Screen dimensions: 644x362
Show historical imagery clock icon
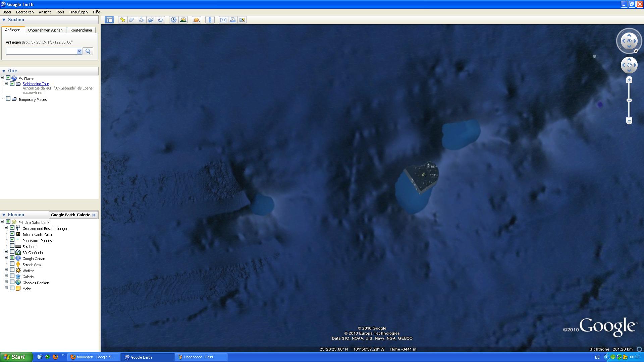click(173, 20)
